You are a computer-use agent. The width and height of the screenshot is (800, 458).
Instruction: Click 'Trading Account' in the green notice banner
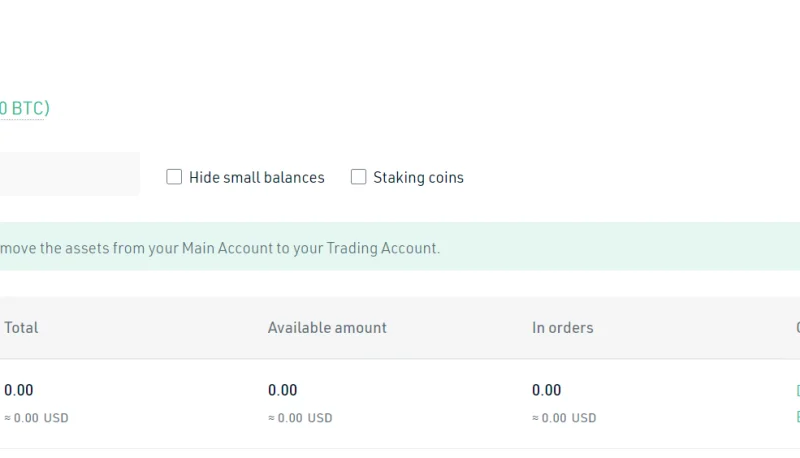coord(381,248)
